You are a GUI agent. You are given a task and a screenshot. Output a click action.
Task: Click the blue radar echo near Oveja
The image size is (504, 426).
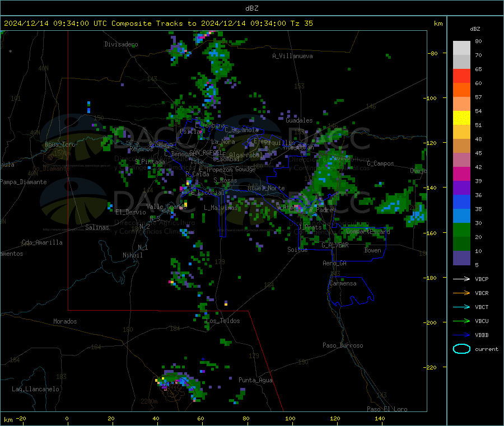[417, 216]
